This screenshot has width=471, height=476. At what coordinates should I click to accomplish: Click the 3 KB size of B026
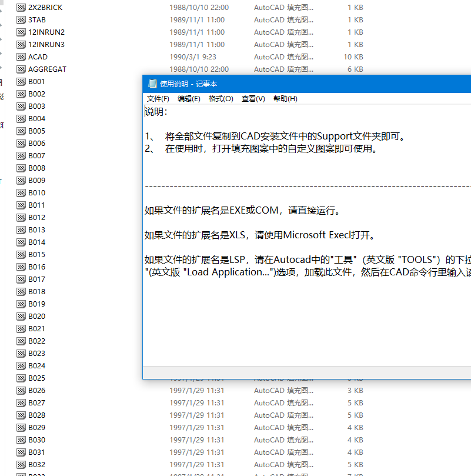coord(355,391)
